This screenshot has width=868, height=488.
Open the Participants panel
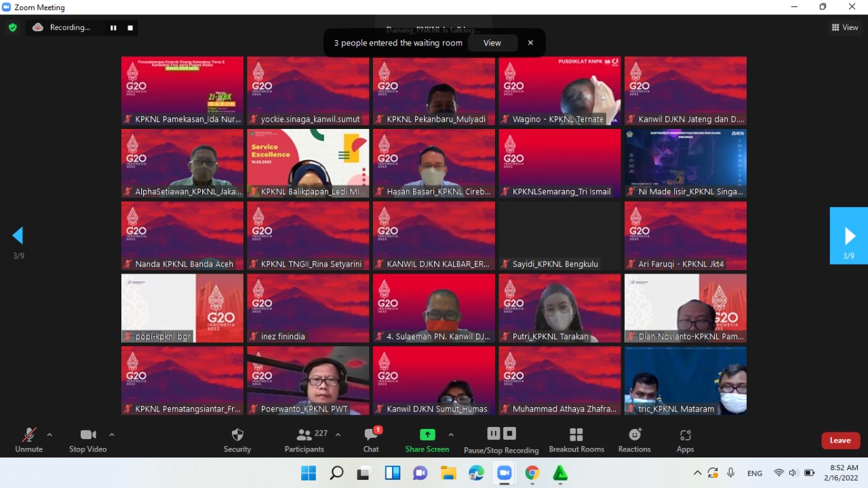point(304,439)
